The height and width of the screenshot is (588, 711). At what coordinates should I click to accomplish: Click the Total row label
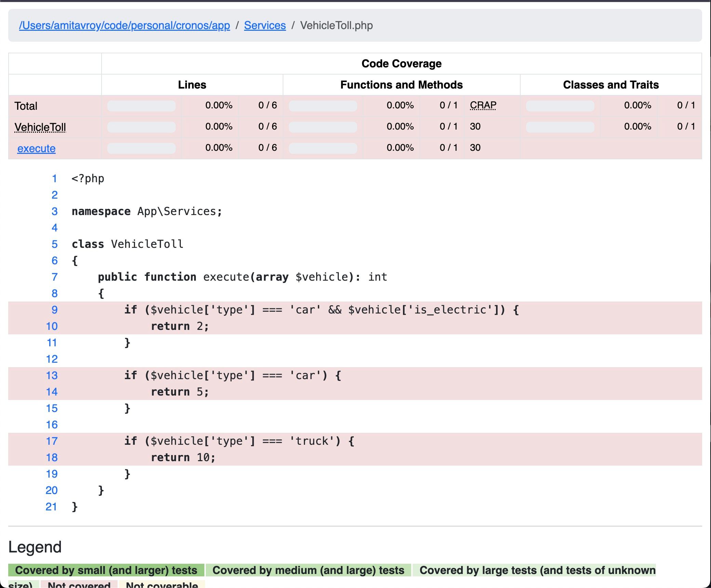pos(26,106)
